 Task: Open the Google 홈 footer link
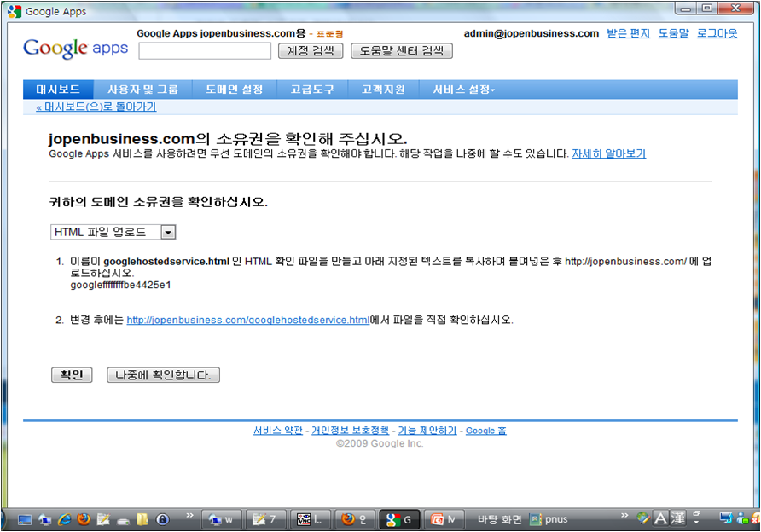(x=485, y=431)
